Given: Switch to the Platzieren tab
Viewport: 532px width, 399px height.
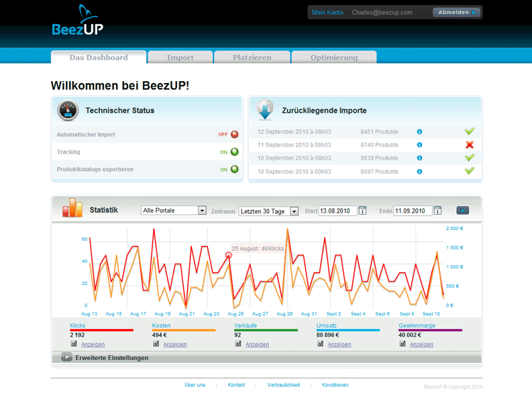Looking at the screenshot, I should [252, 58].
